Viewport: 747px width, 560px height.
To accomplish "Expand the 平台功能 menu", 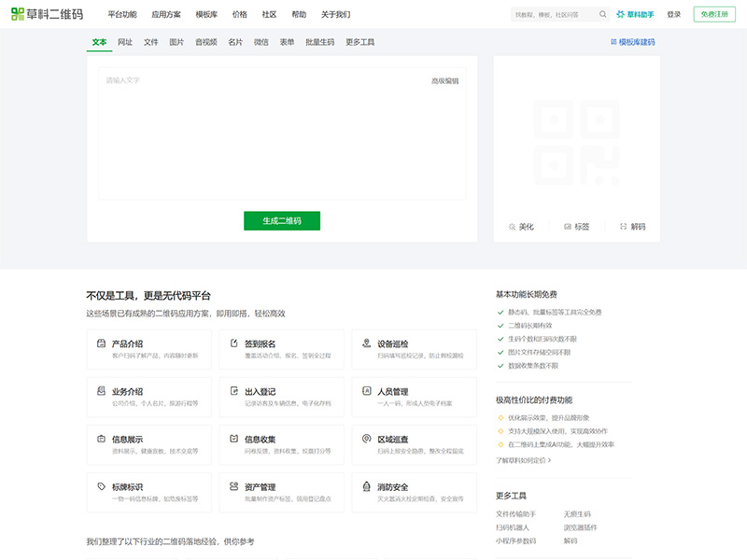I will click(x=121, y=15).
